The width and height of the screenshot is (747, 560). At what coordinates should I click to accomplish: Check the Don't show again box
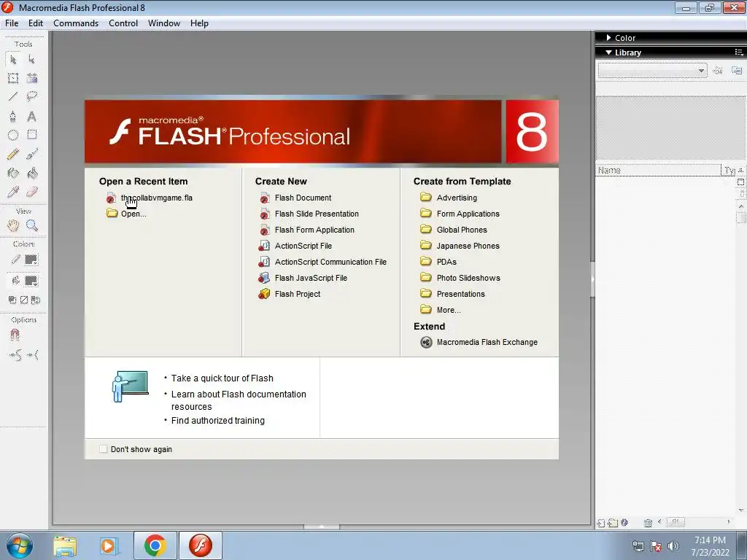(x=104, y=449)
